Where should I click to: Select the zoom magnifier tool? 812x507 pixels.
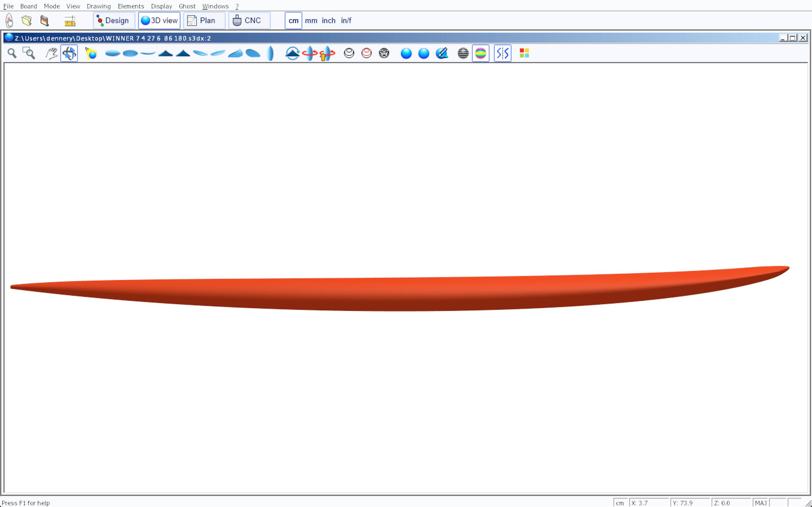[12, 53]
